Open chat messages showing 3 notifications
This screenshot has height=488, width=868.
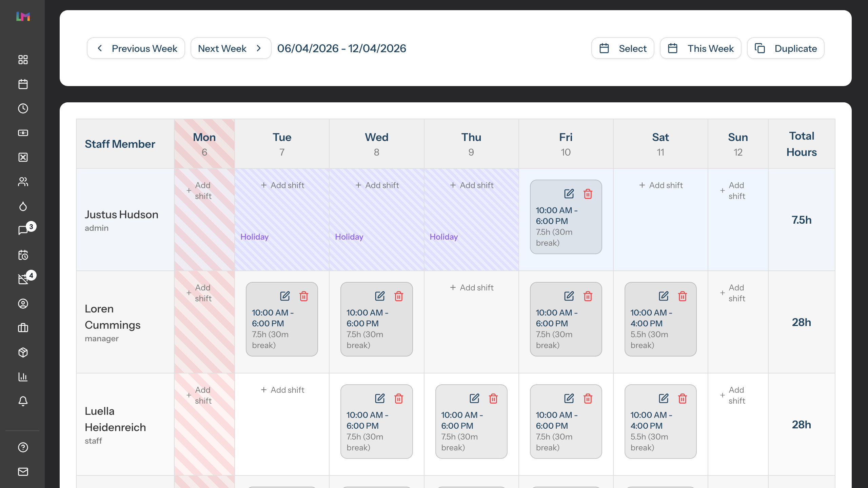point(23,228)
